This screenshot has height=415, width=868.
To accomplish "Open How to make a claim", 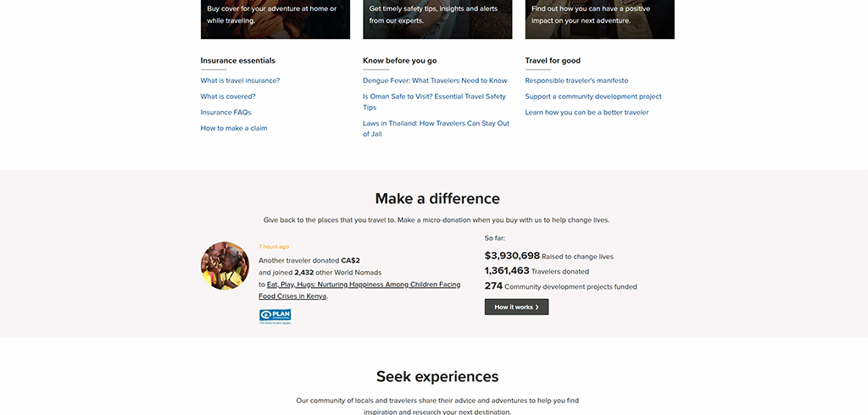I will [x=234, y=128].
